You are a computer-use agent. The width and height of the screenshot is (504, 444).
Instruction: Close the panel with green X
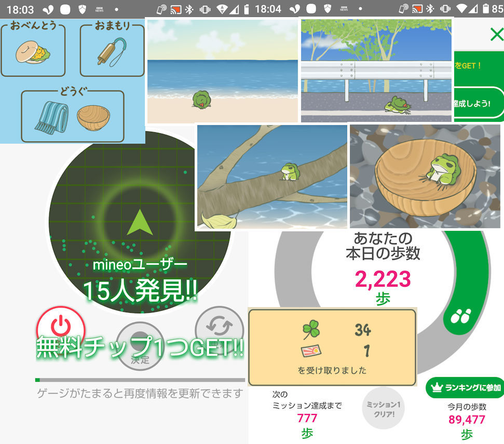(497, 34)
